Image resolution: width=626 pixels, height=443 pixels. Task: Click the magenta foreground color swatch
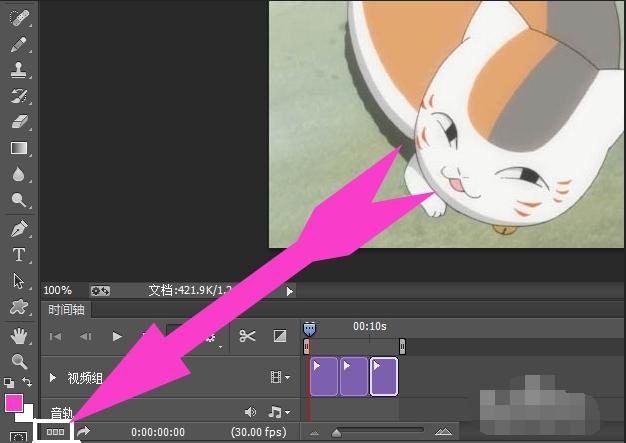pos(14,403)
